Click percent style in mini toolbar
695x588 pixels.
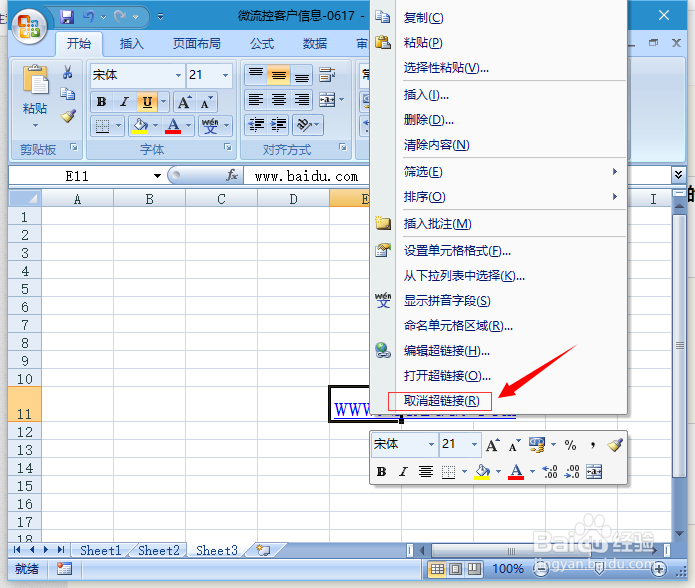(570, 445)
